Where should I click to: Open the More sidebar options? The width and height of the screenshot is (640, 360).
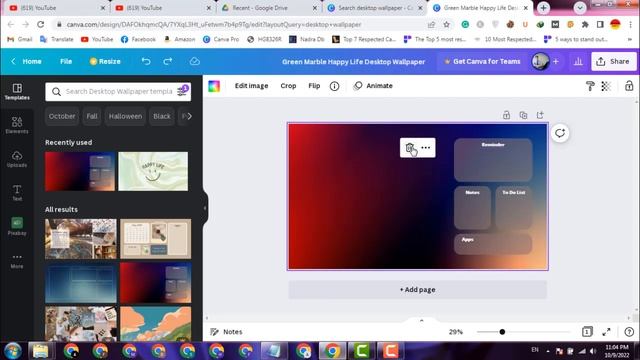pyautogui.click(x=17, y=260)
